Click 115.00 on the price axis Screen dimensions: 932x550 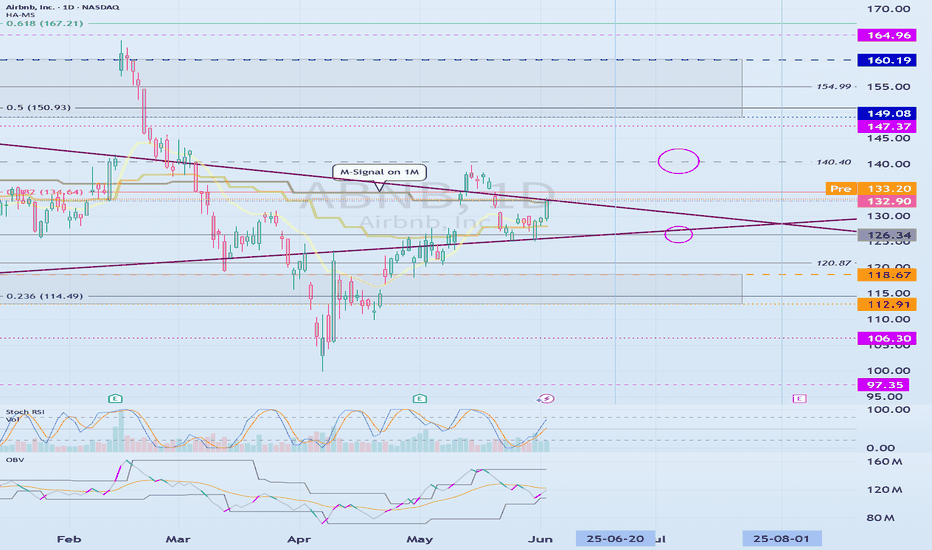(889, 293)
